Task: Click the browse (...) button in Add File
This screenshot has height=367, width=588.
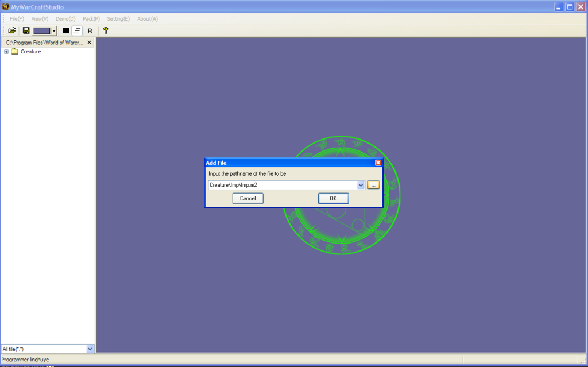Action: (x=373, y=185)
